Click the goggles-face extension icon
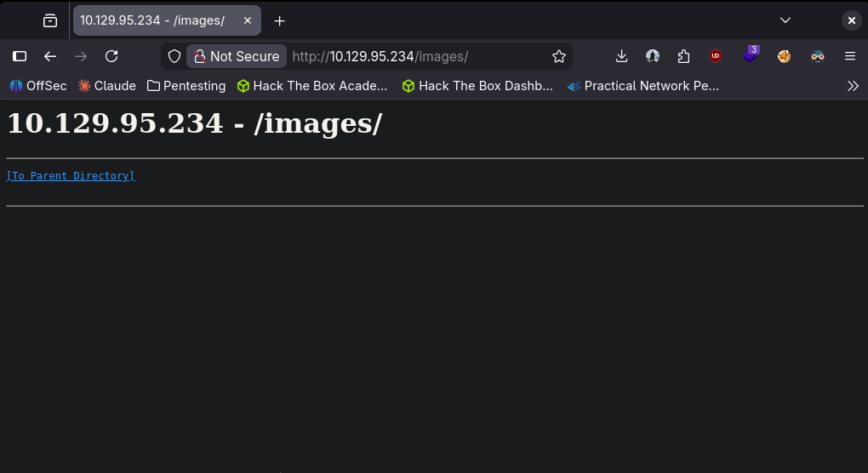Screen dimensions: 868x473 818,56
